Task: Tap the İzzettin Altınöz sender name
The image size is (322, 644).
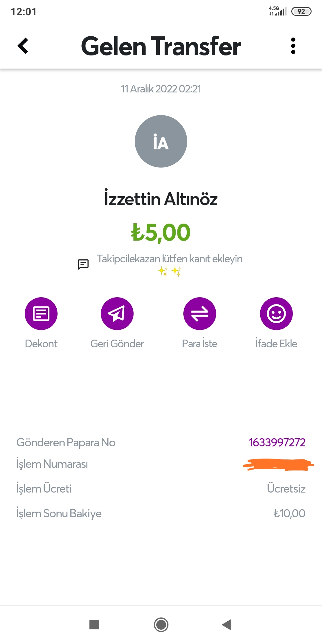Action: pyautogui.click(x=161, y=199)
